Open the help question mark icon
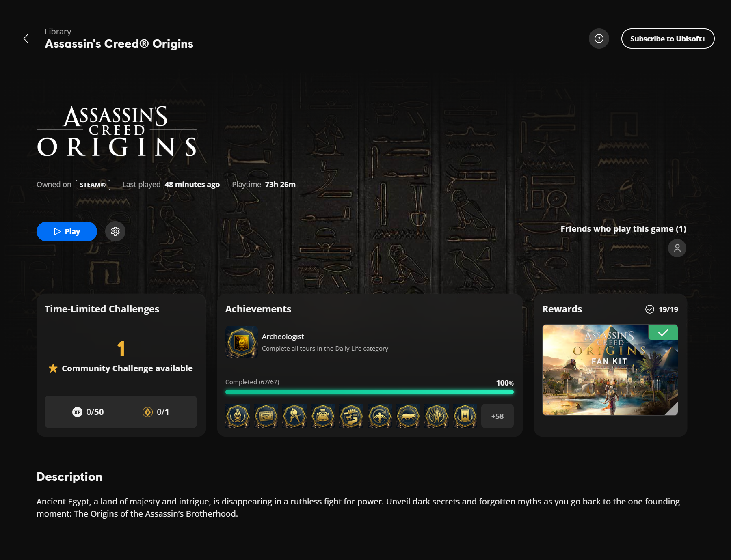Screen dimensions: 731x560 pyautogui.click(x=599, y=39)
